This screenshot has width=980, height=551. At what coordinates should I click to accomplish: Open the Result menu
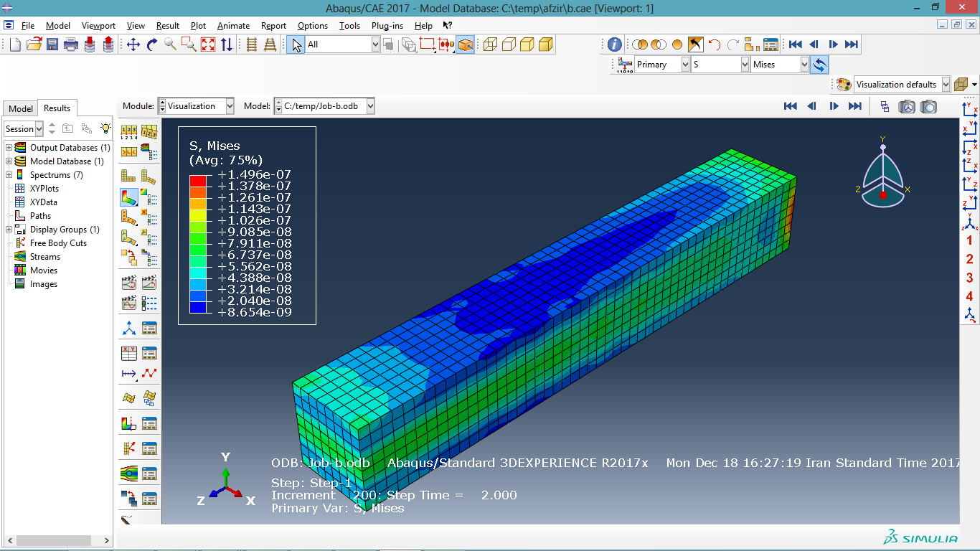(168, 25)
